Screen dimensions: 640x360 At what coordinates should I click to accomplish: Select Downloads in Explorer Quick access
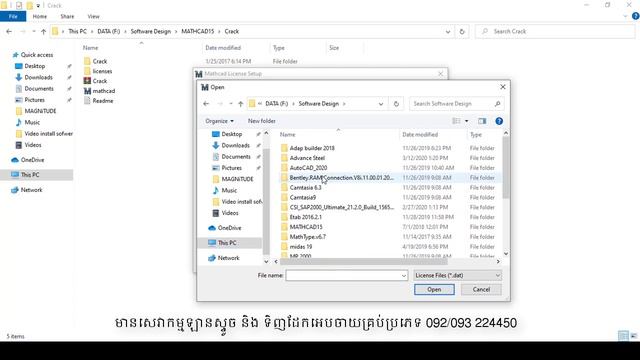[38, 78]
